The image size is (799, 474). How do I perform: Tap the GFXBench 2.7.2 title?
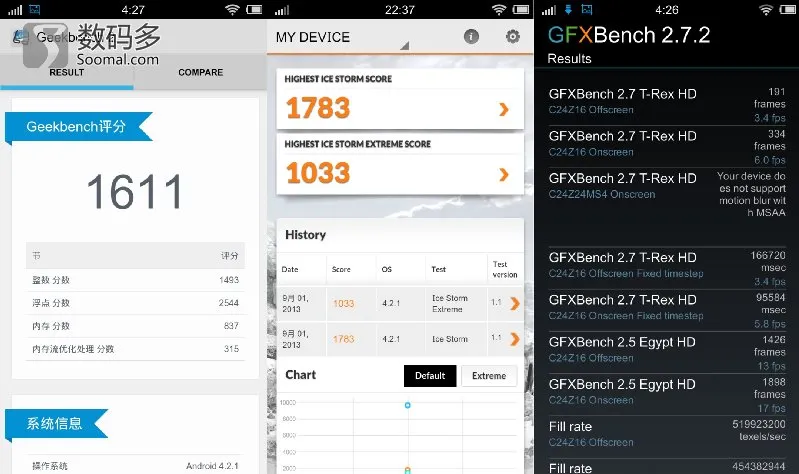coord(629,35)
